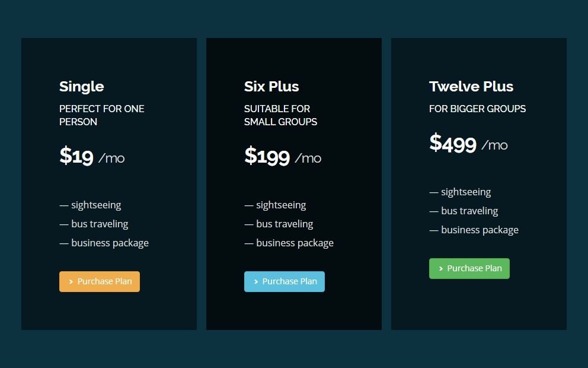Click bus traveling in the Six Plus plan
This screenshot has width=588, height=368.
[284, 224]
